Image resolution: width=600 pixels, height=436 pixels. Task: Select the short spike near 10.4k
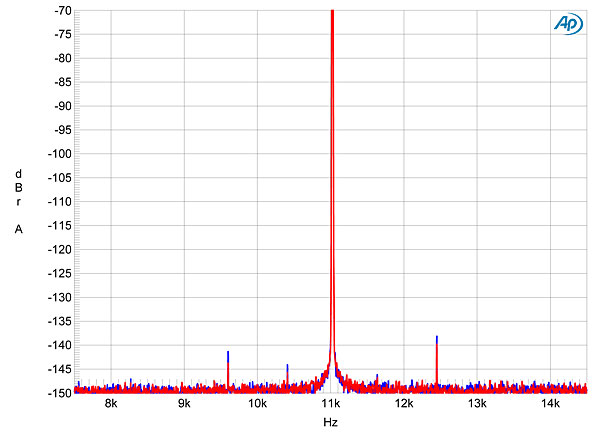point(287,373)
